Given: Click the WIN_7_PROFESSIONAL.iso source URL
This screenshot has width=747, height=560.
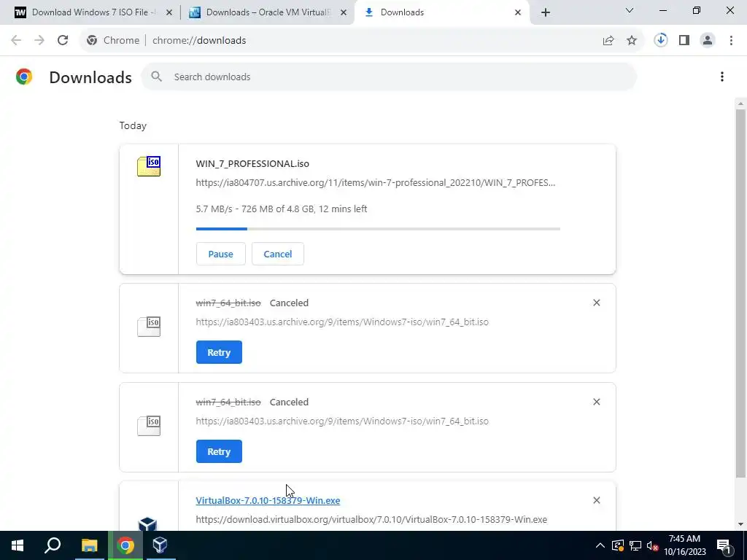Looking at the screenshot, I should [376, 183].
